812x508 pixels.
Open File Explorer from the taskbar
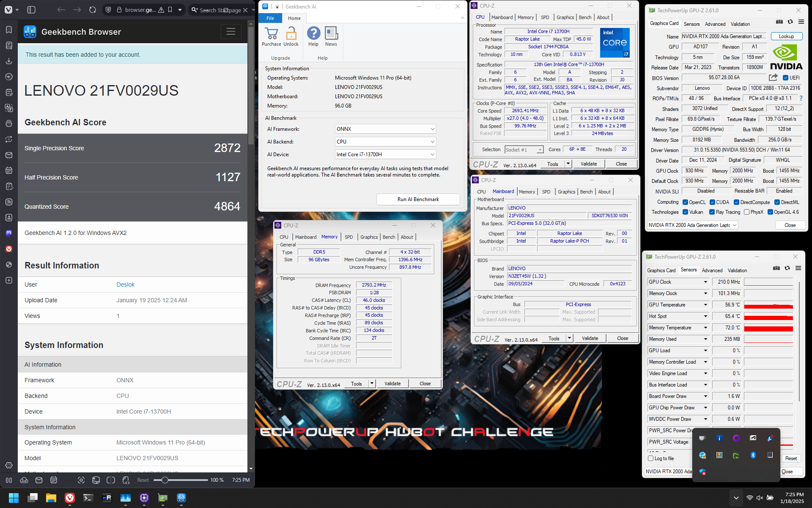click(x=51, y=498)
